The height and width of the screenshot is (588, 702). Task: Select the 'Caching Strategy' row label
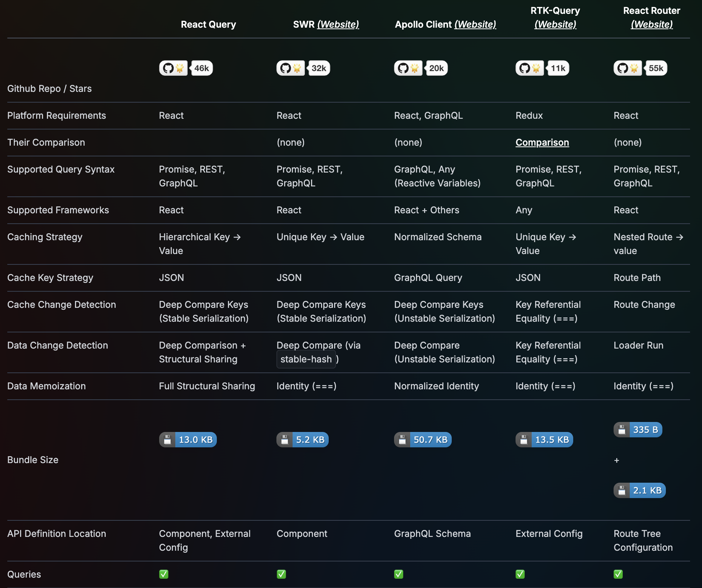pyautogui.click(x=45, y=237)
